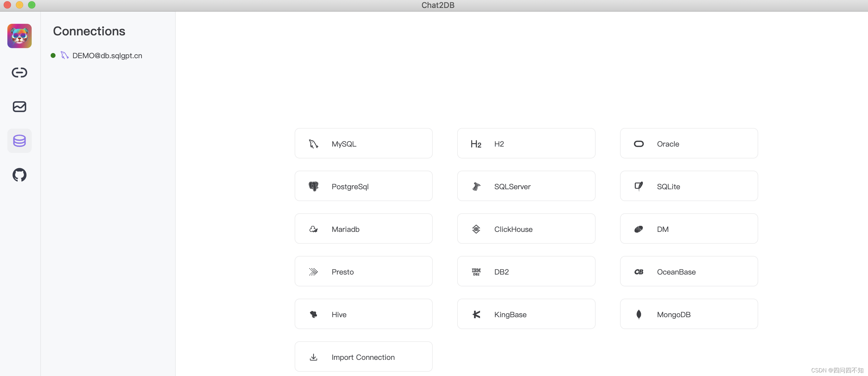
Task: Open the connections link icon in sidebar
Action: 20,73
